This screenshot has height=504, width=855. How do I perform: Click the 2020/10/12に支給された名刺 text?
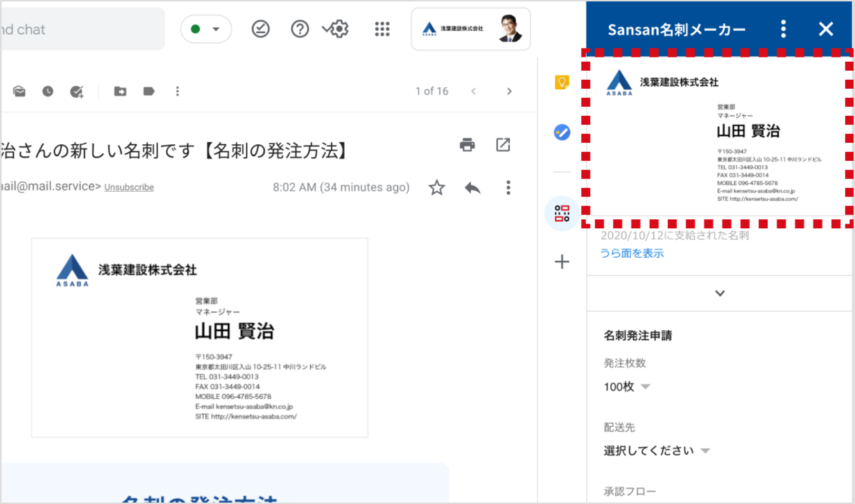point(674,235)
